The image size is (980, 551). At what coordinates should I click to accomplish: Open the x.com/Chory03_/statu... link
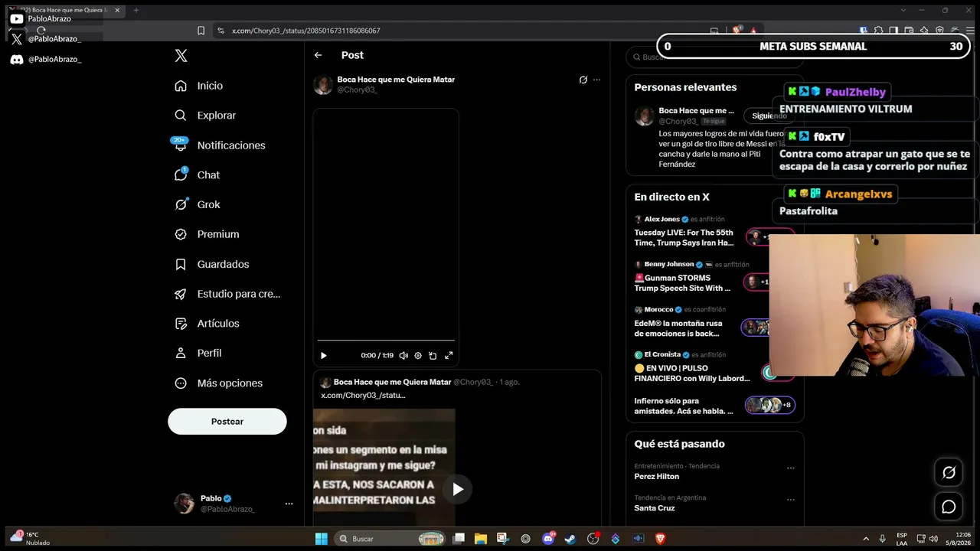[363, 395]
